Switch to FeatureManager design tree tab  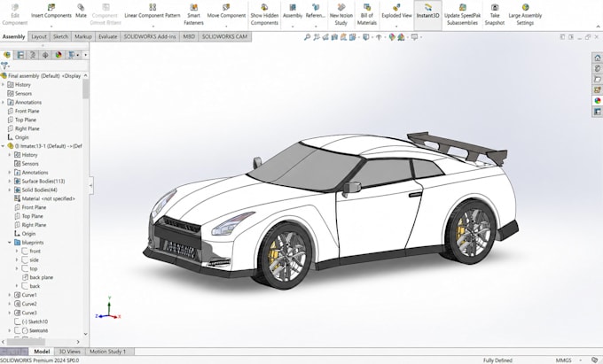click(7, 55)
